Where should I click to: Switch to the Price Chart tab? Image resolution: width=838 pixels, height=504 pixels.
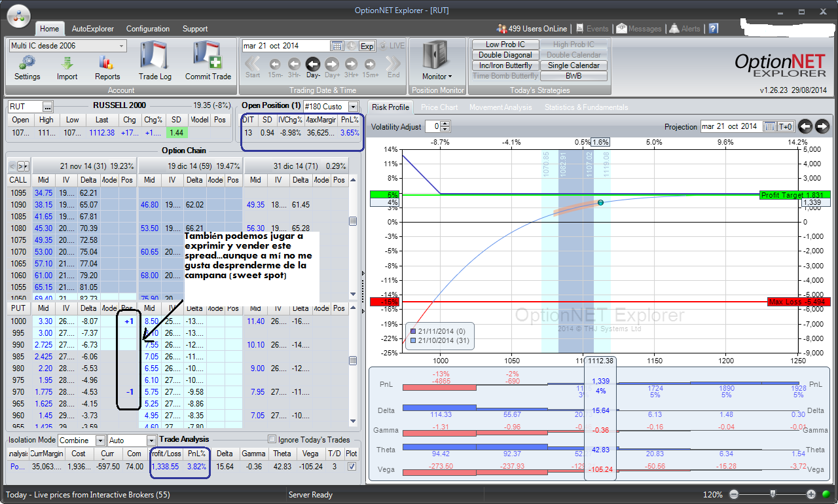coord(439,107)
